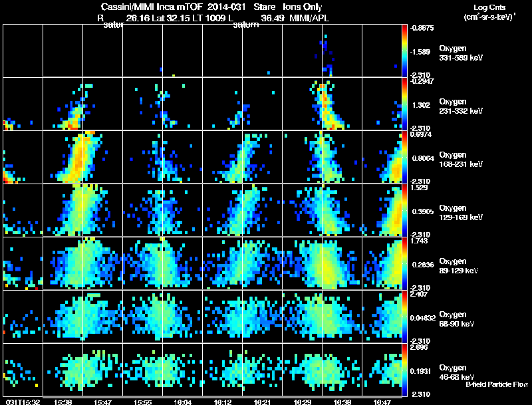Screen dimensions: 532x405
Task: Click the 'Oxygen 168-231 keV' row label
Action: pos(461,160)
